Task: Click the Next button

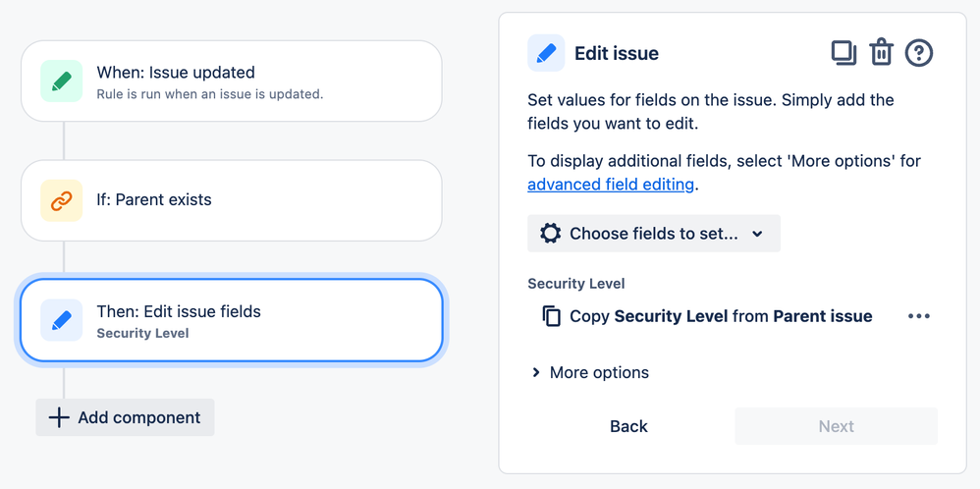Action: pyautogui.click(x=836, y=426)
